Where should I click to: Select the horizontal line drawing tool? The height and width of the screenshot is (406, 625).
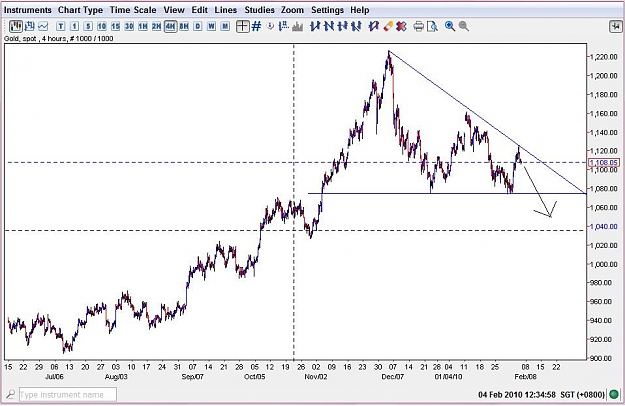pos(342,27)
